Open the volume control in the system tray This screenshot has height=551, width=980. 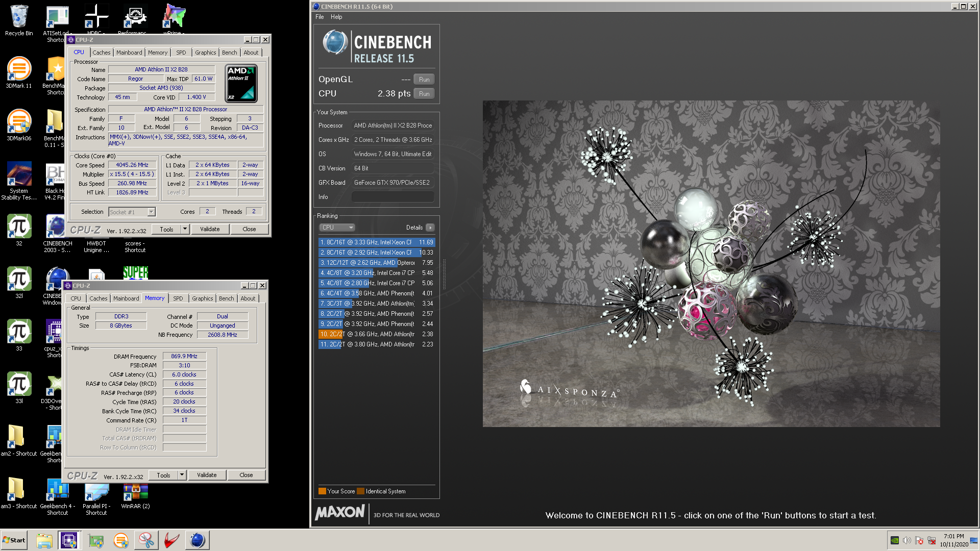coord(907,540)
